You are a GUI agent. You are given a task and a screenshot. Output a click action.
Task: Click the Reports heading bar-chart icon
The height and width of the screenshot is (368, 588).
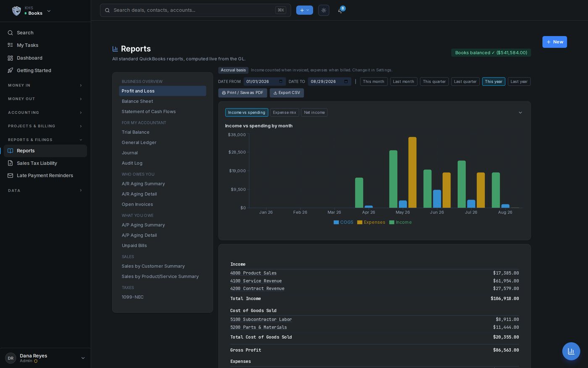tap(115, 49)
